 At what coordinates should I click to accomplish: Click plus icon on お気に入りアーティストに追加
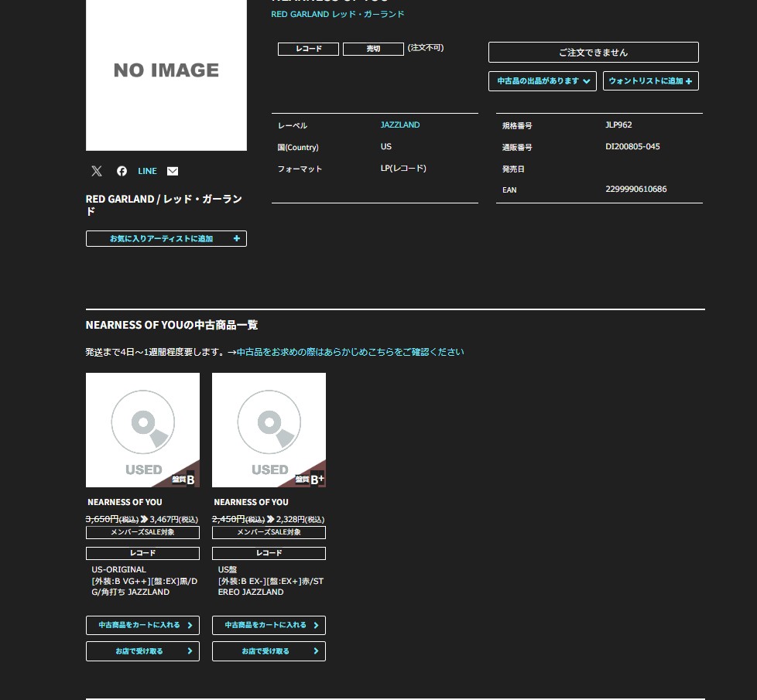coord(236,239)
